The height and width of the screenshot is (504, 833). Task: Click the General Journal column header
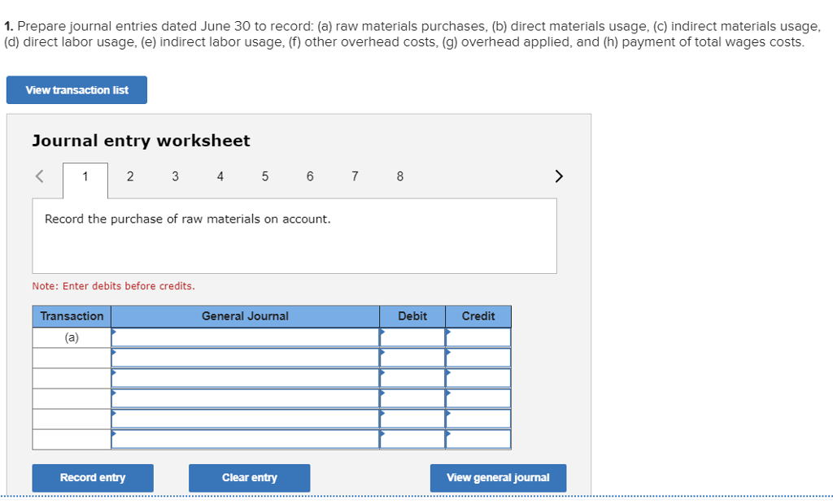[x=245, y=316]
